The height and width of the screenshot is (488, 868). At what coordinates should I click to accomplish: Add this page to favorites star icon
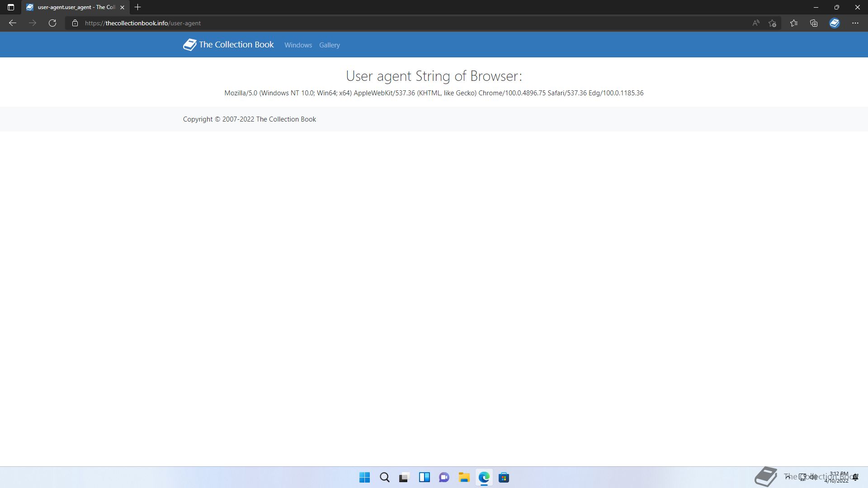tap(772, 23)
